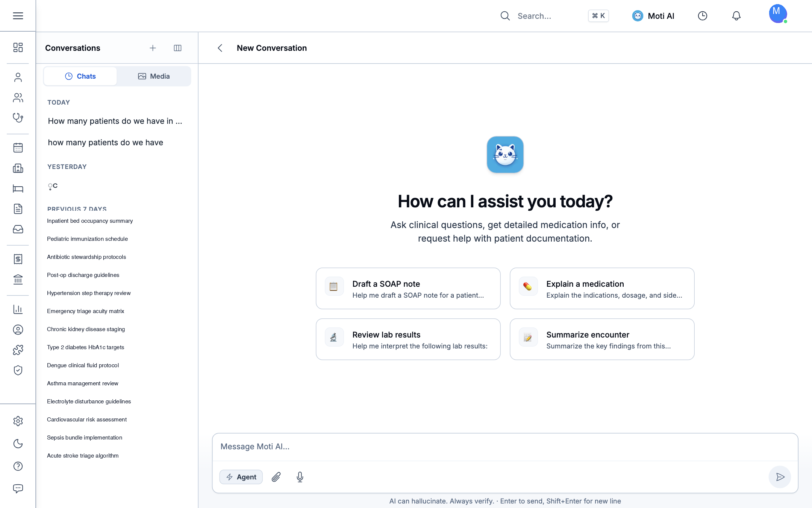Toggle dark mode moon icon
This screenshot has width=812, height=508.
pyautogui.click(x=18, y=444)
